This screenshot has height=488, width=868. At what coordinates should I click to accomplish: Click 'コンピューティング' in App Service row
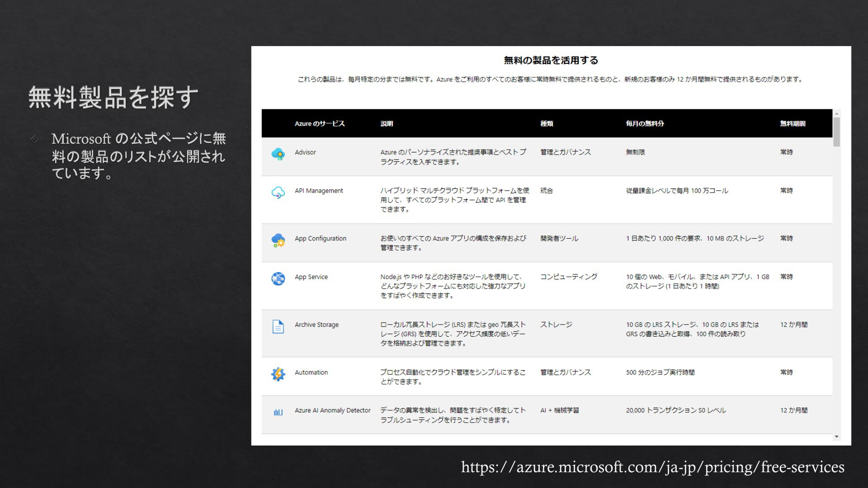tap(569, 277)
